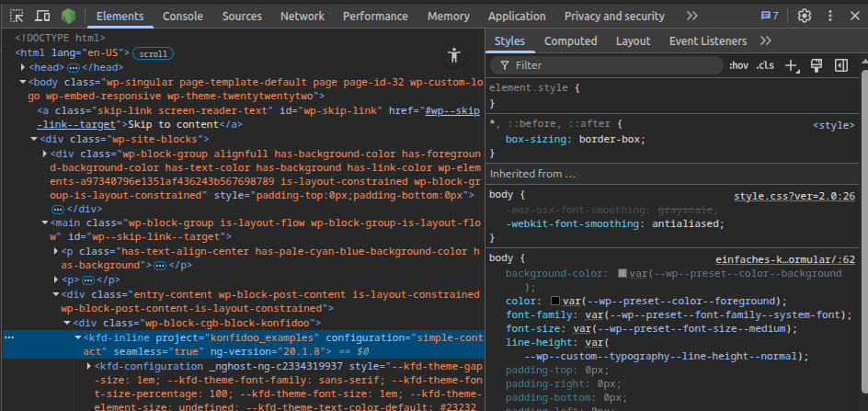Close the DevTools panel

[855, 16]
